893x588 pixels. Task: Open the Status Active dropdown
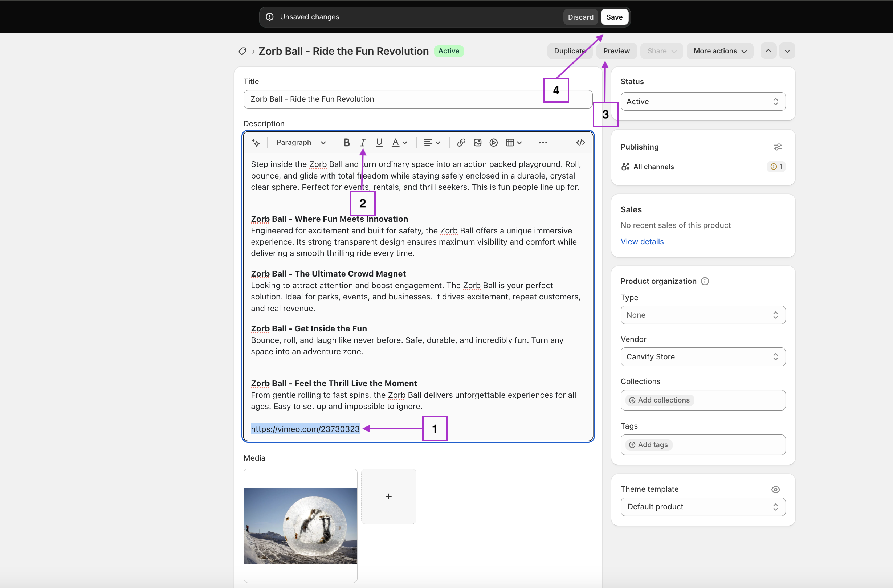click(703, 101)
